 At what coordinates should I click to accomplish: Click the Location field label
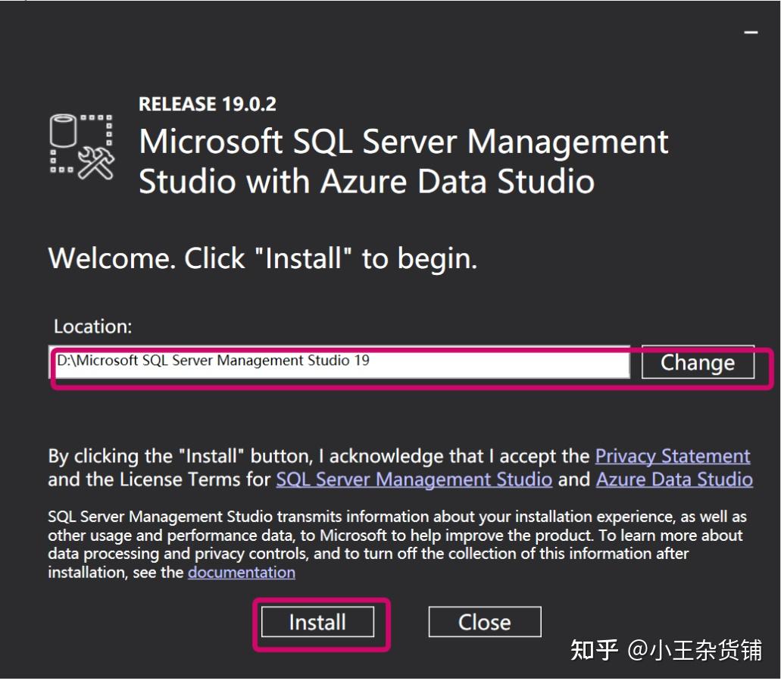point(92,326)
